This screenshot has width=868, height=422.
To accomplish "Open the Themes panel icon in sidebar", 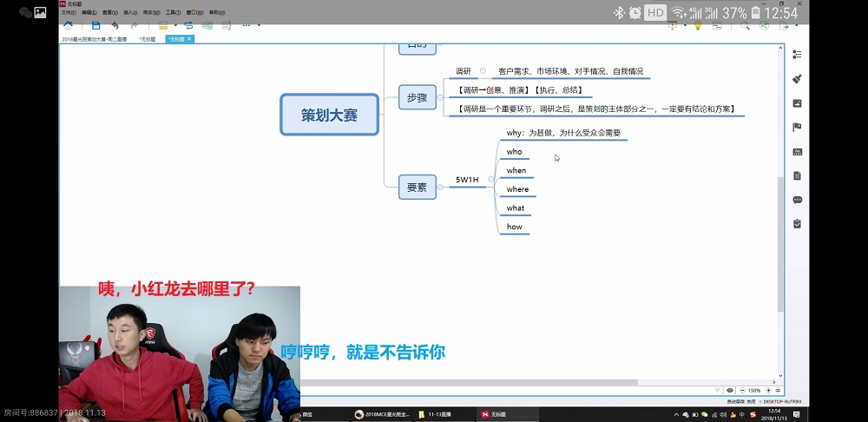I will click(x=797, y=152).
